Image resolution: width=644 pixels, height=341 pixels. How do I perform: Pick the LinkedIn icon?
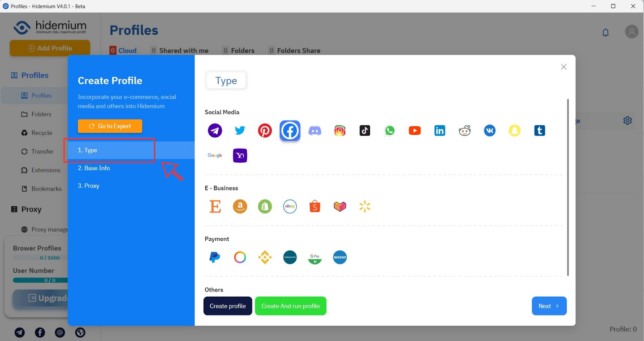click(x=440, y=130)
